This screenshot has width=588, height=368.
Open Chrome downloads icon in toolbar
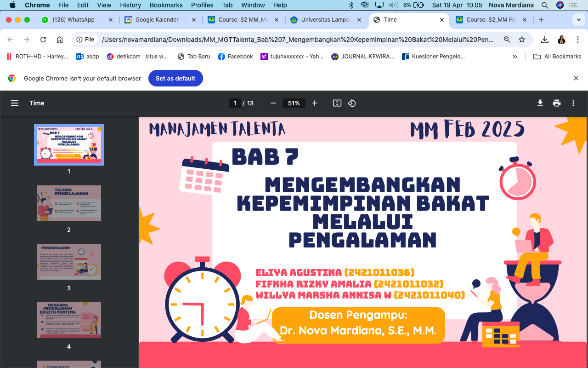pos(545,40)
